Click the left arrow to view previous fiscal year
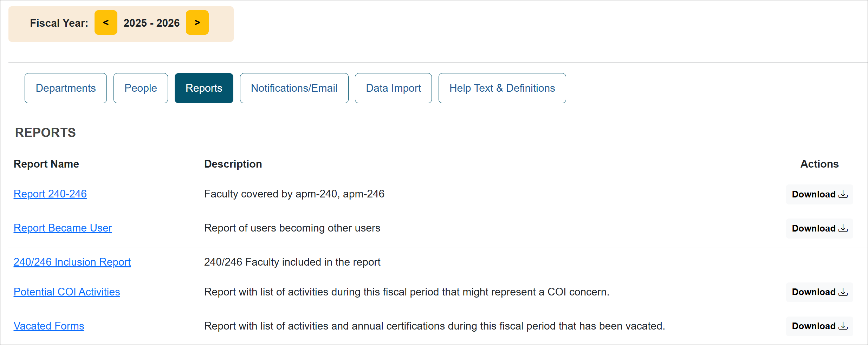Image resolution: width=868 pixels, height=345 pixels. [106, 22]
